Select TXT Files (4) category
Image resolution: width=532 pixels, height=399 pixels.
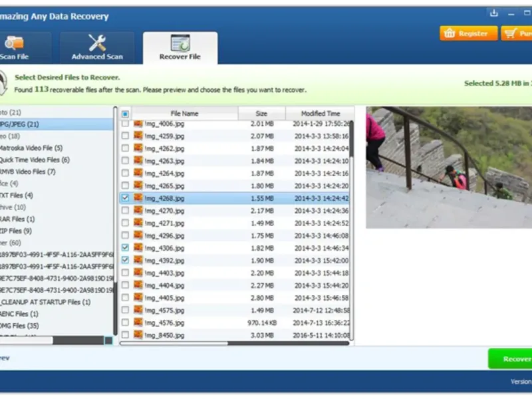point(17,196)
